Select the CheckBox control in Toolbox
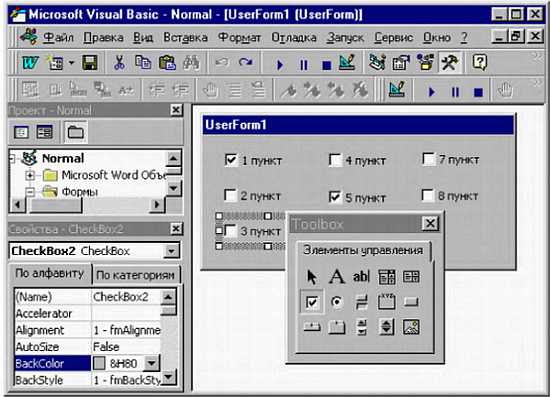 point(312,302)
